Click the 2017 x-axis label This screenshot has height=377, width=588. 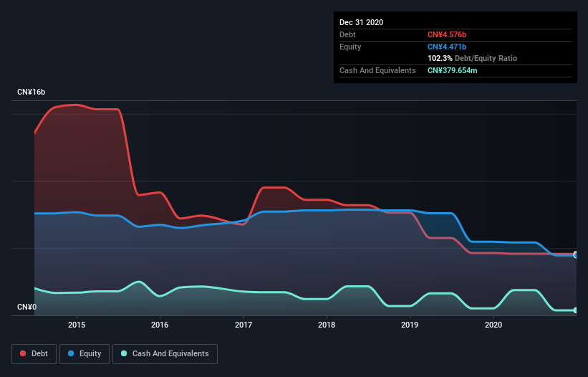pos(244,325)
